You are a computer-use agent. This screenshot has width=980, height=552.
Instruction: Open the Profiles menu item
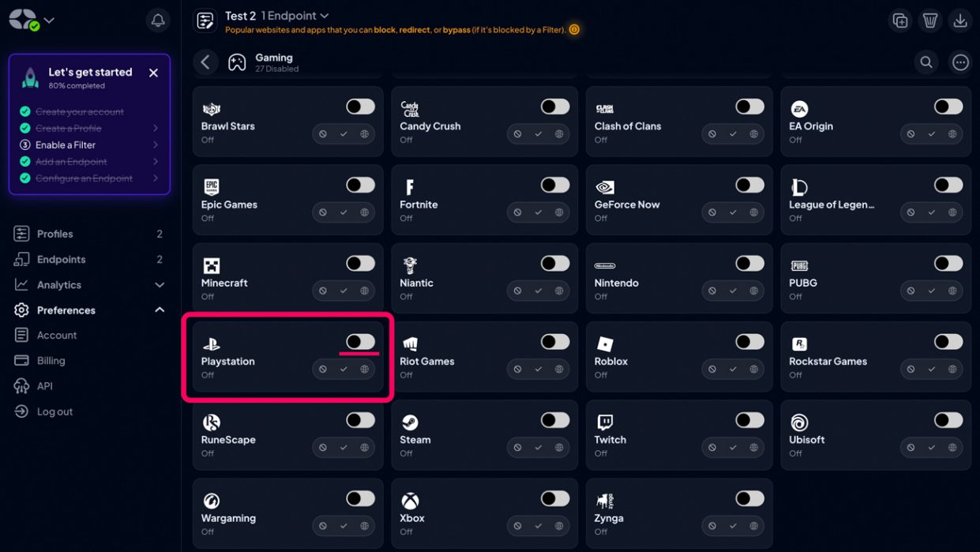(x=55, y=234)
